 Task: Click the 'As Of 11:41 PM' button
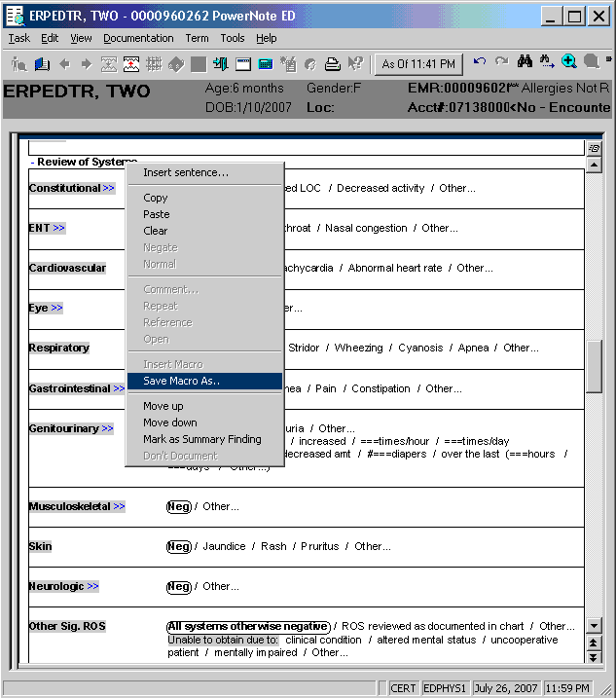(418, 64)
